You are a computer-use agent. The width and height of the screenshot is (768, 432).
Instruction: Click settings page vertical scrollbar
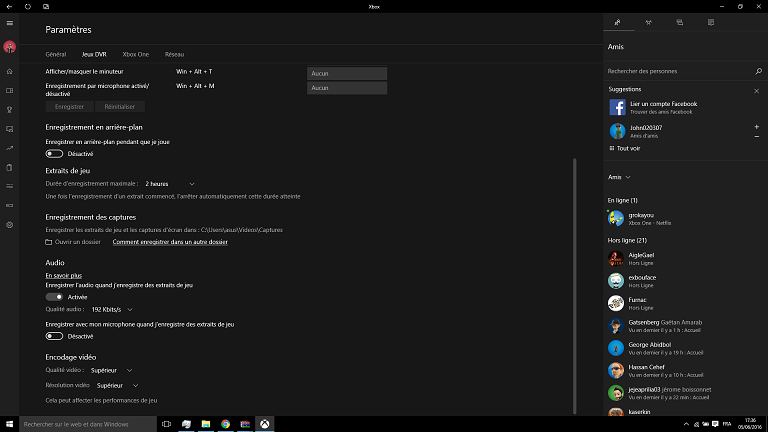(x=575, y=286)
